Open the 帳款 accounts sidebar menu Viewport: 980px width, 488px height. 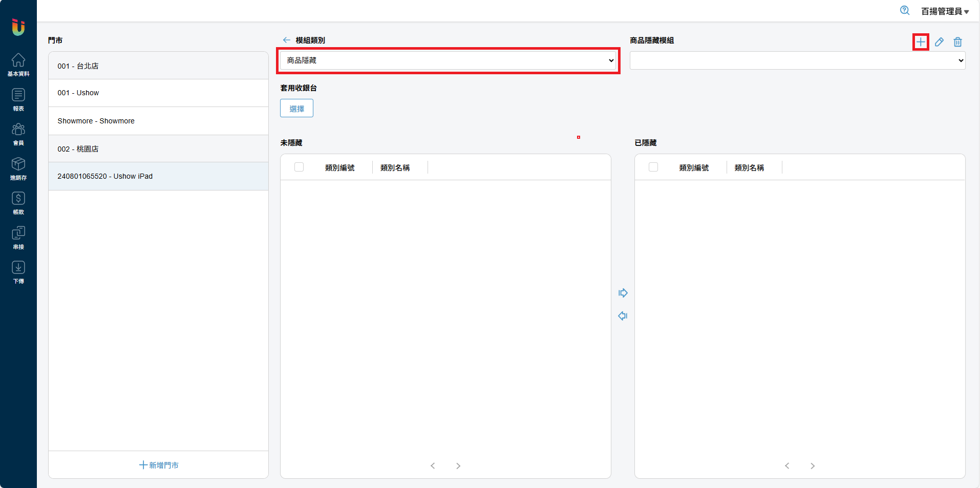tap(18, 203)
